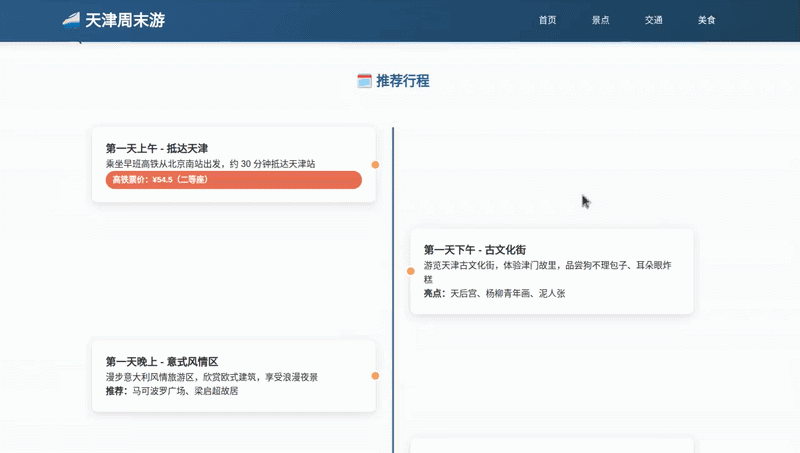Select the 第一天上午 - 抵达天津 card title
Viewport: 800px width, 453px height.
[x=157, y=148]
